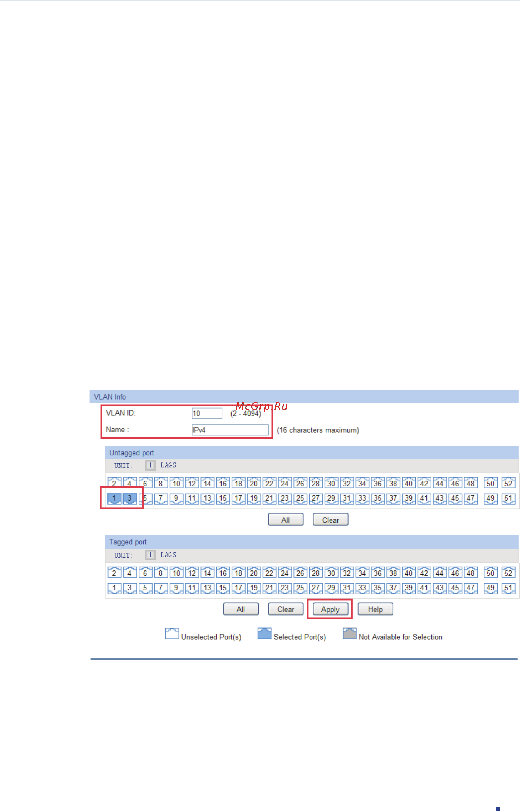
Task: Select port 25 in Tagged port
Action: pyautogui.click(x=301, y=588)
